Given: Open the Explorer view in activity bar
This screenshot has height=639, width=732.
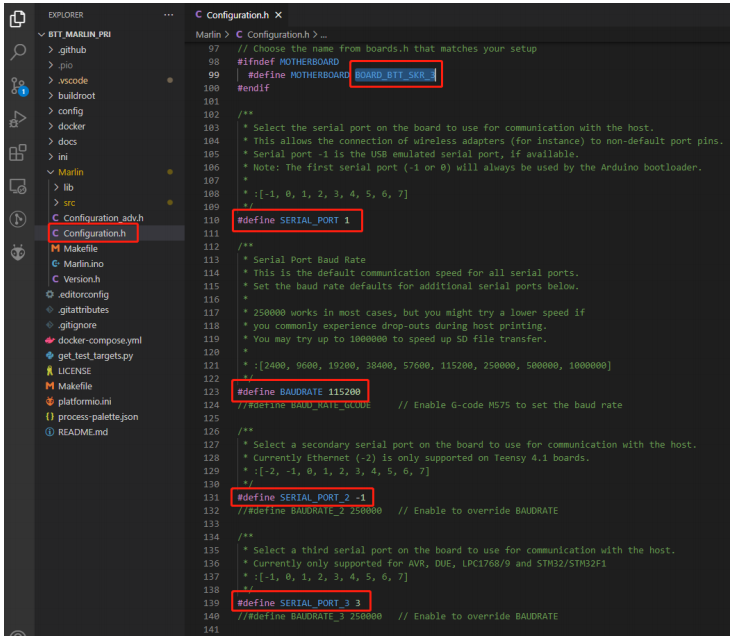Looking at the screenshot, I should pyautogui.click(x=17, y=18).
